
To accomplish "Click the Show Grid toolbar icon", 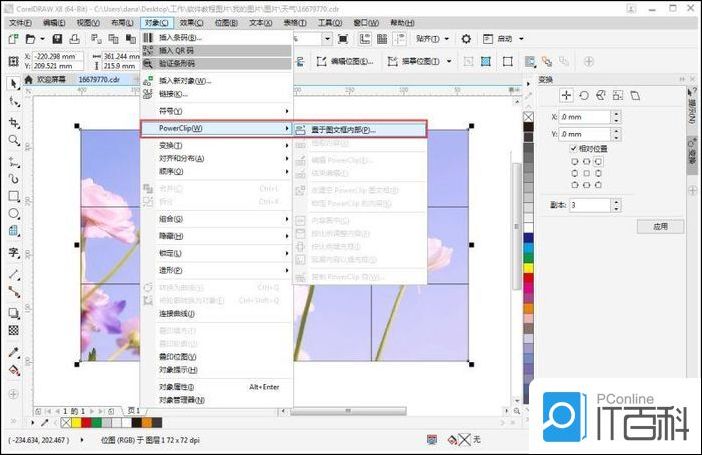I will [x=382, y=39].
